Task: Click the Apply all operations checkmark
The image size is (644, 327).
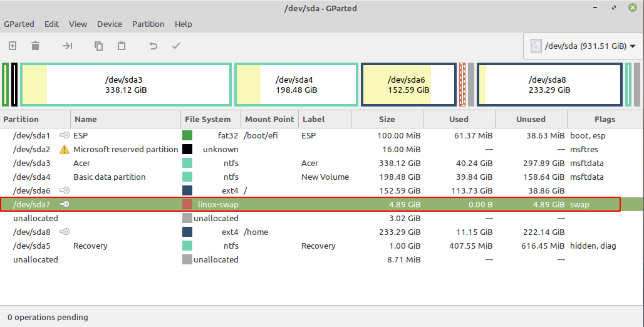Action: (176, 46)
